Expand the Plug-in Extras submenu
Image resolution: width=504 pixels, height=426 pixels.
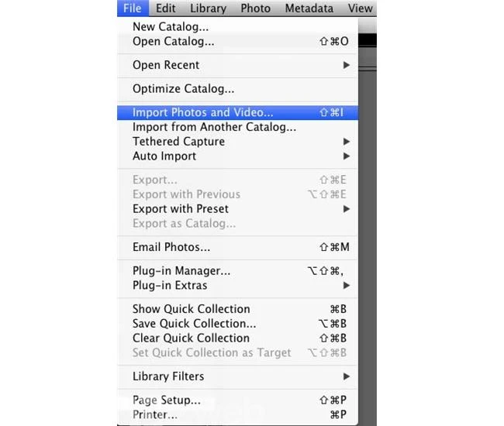point(170,285)
